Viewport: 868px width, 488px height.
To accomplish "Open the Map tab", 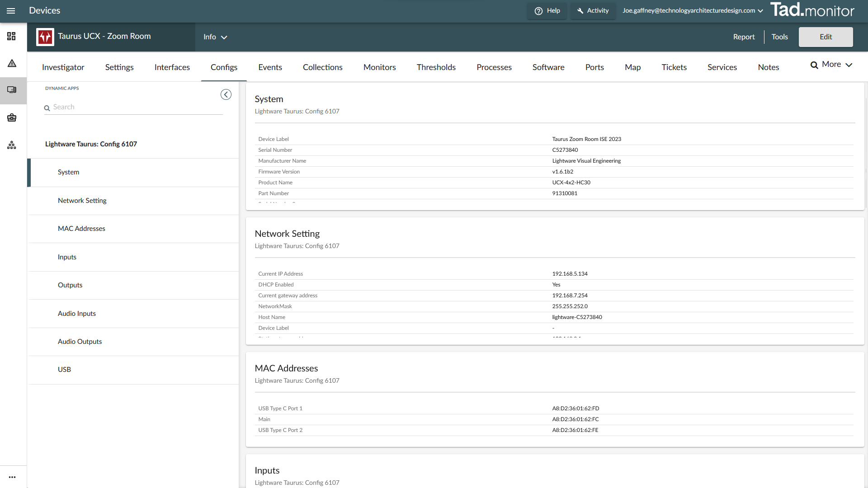I will pyautogui.click(x=633, y=67).
